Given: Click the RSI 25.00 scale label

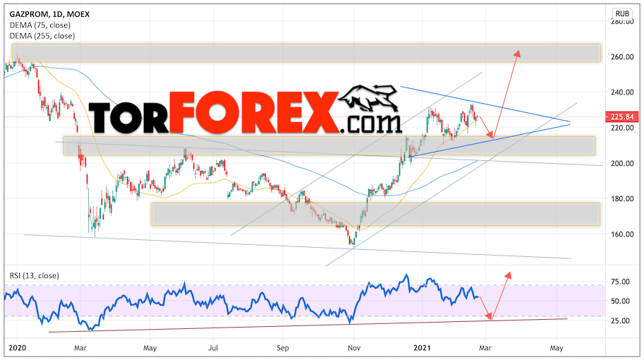Looking at the screenshot, I should pyautogui.click(x=620, y=320).
